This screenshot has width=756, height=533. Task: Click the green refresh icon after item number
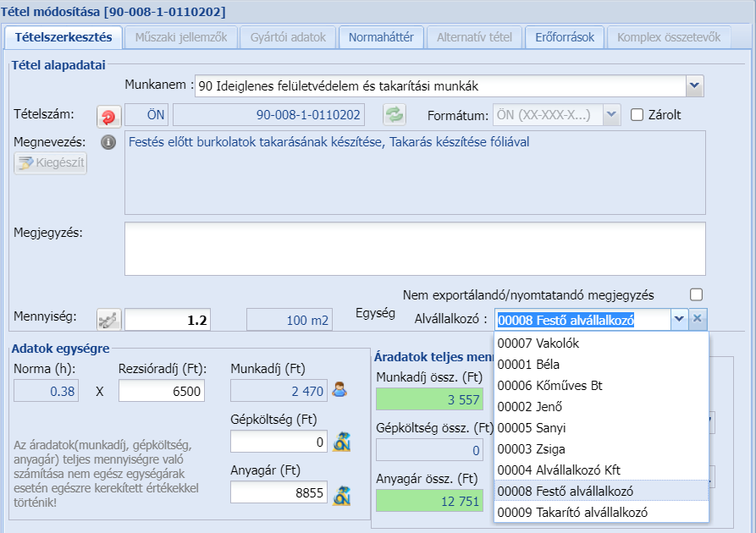pos(395,115)
